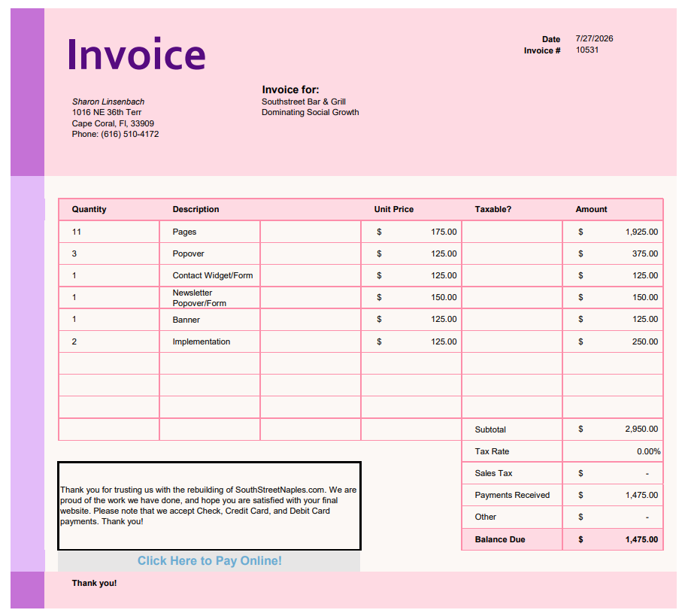Click the invoice number 10531
This screenshot has height=616, width=685.
586,50
